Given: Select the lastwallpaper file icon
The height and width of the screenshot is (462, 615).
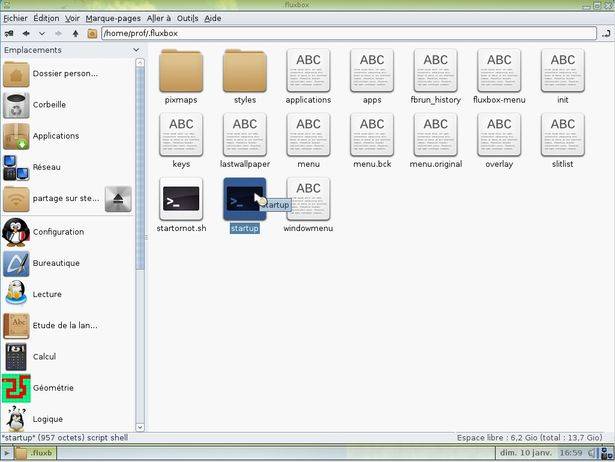Looking at the screenshot, I should (x=245, y=135).
